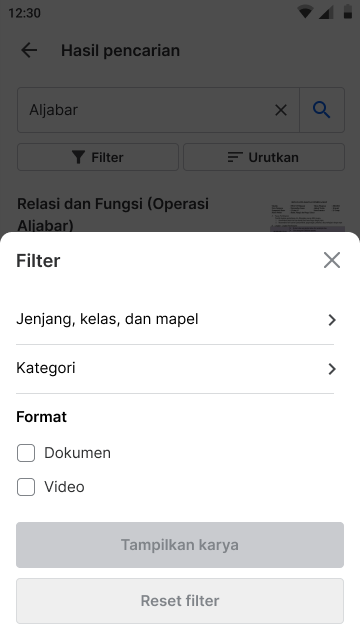This screenshot has width=361, height=640.
Task: Tap the funnel filter icon
Action: coord(78,157)
